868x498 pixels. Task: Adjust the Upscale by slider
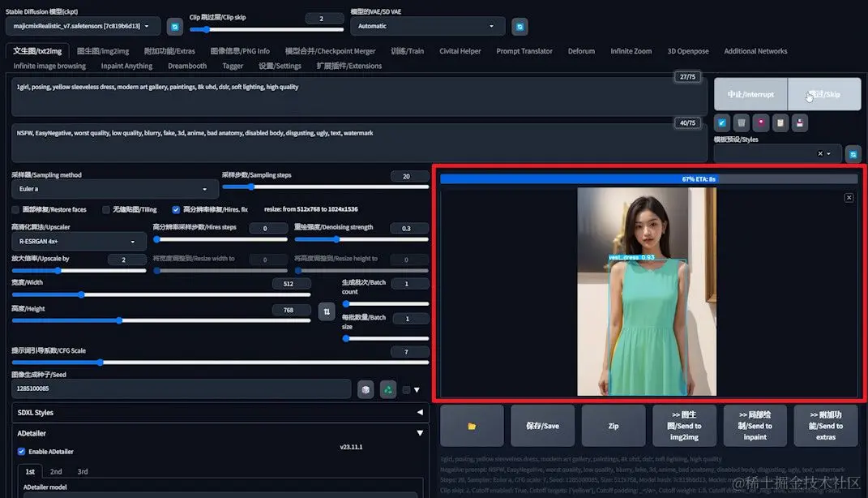(x=79, y=270)
